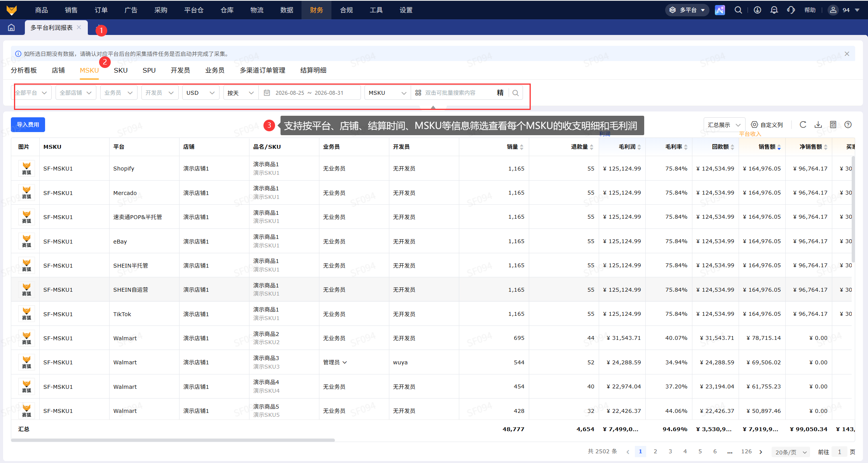The image size is (868, 463).
Task: Click the horizontal table scrollbar
Action: pyautogui.click(x=173, y=440)
